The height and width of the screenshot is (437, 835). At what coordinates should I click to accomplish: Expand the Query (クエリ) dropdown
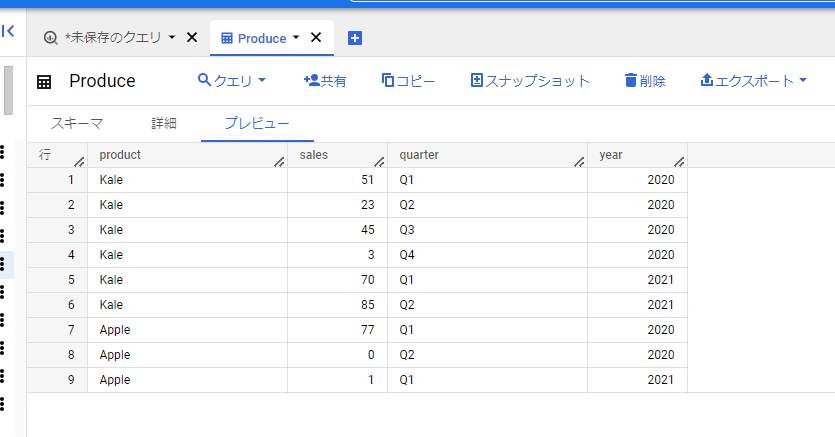[232, 81]
